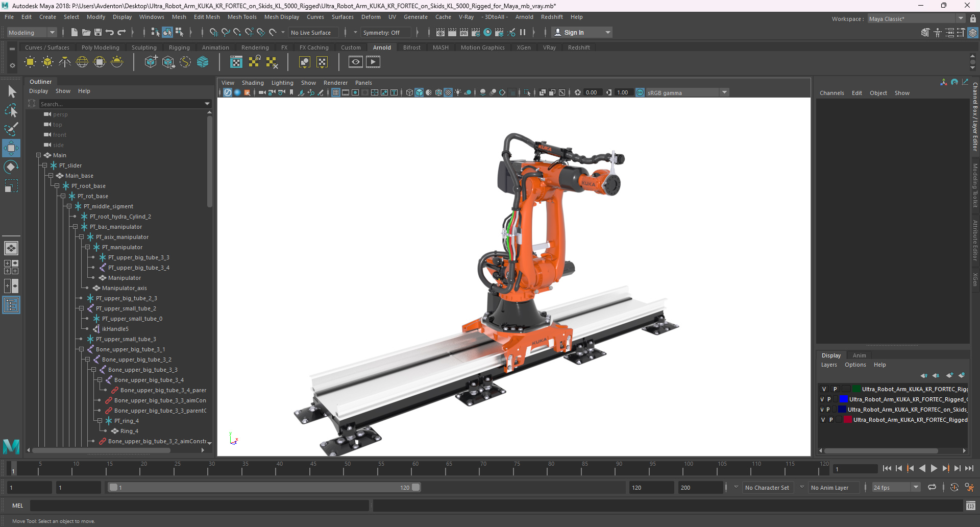980x527 pixels.
Task: Click red color swatch of last layer
Action: 848,420
